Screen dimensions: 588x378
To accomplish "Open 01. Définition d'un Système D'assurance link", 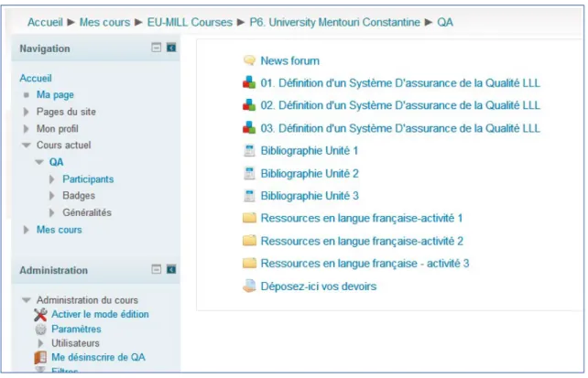I will pos(400,82).
